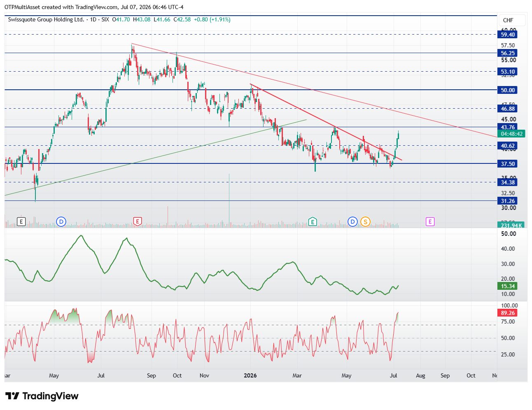Click the 43.76 price level label
This screenshot has height=410, width=532.
coord(508,127)
